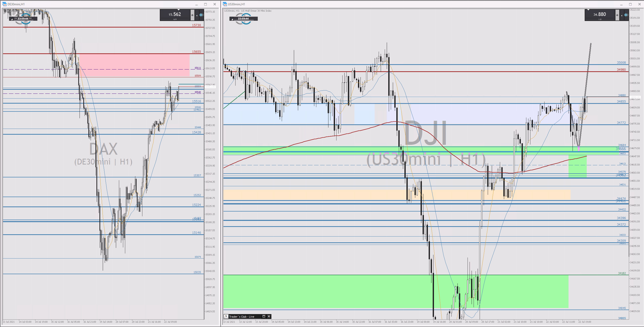644x327 pixels.
Task: Select the 15307 level label on DAX chart
Action: pyautogui.click(x=197, y=175)
